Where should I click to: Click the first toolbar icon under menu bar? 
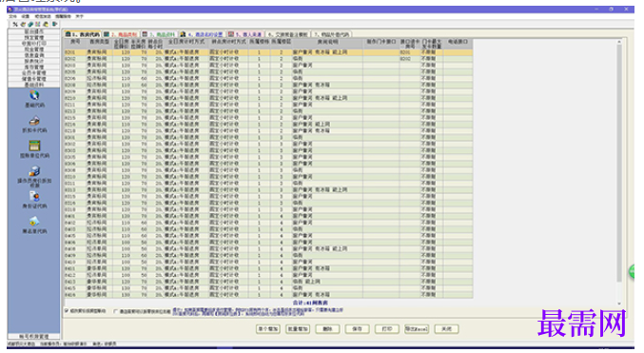(15, 25)
